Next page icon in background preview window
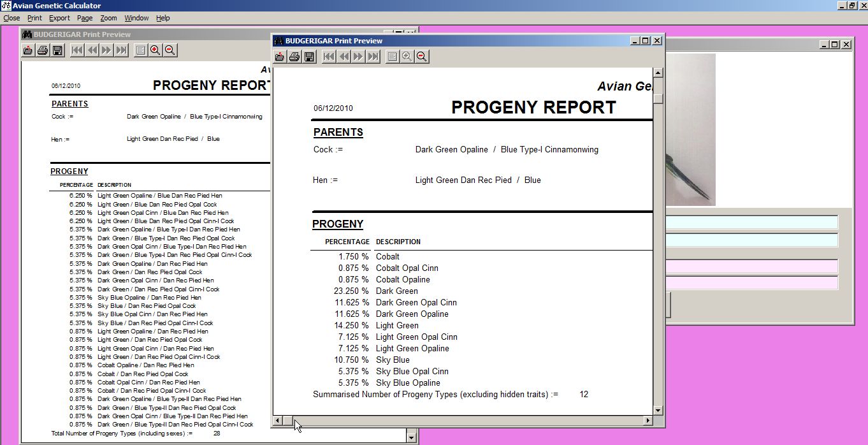This screenshot has height=445, width=868. pos(106,50)
